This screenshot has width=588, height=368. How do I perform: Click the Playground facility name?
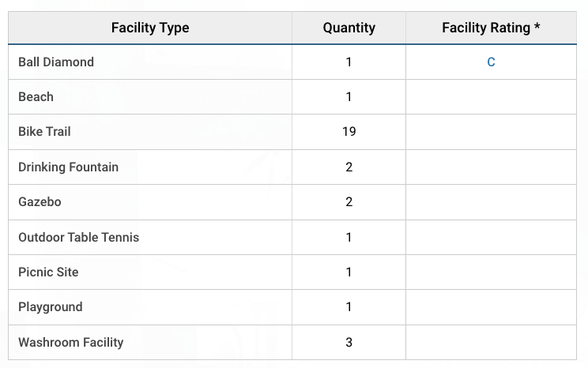(51, 306)
